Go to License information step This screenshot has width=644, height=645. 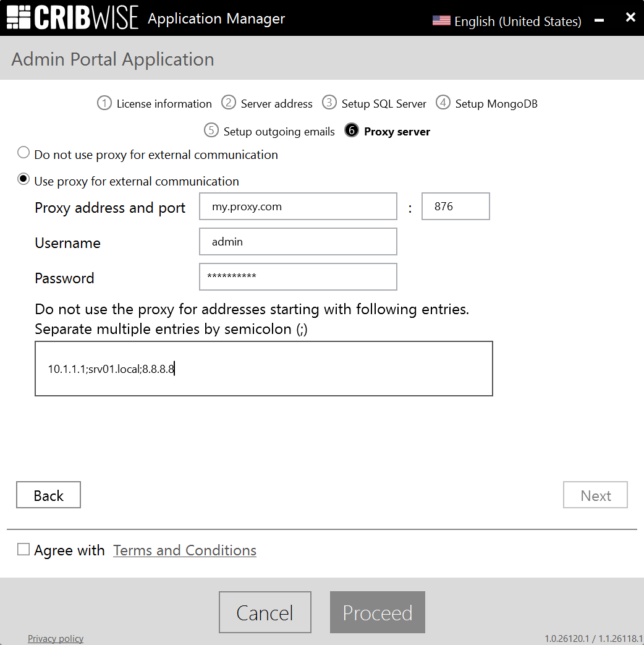pyautogui.click(x=164, y=104)
